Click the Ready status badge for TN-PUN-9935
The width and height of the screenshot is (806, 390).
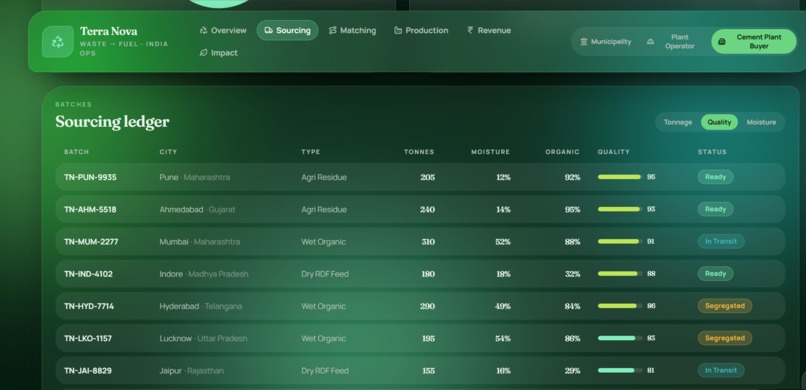coord(715,177)
